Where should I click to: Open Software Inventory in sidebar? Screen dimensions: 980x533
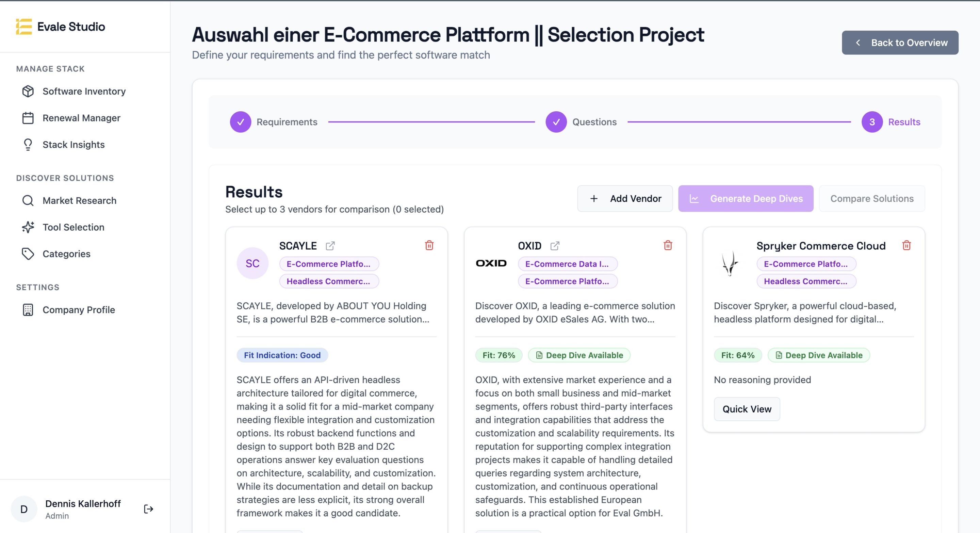84,91
